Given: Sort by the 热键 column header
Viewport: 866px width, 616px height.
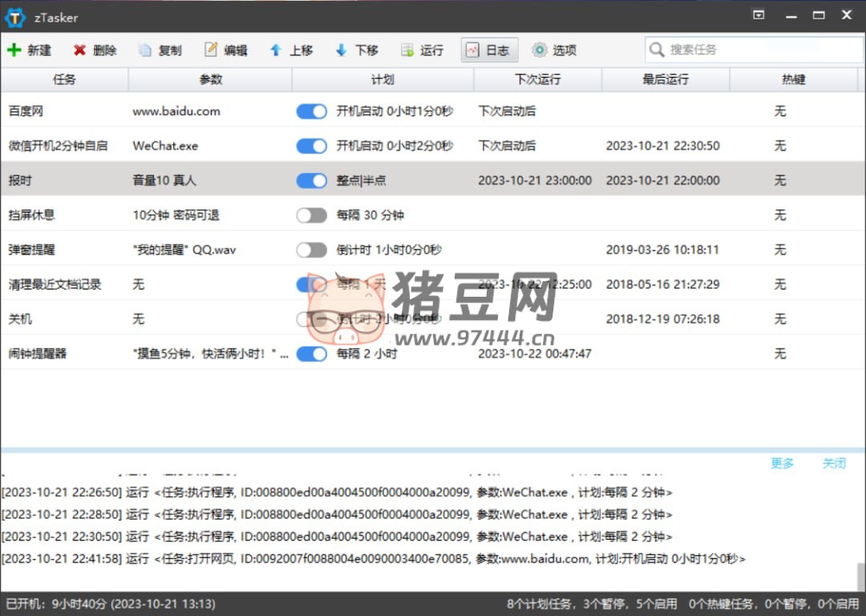Looking at the screenshot, I should (794, 79).
